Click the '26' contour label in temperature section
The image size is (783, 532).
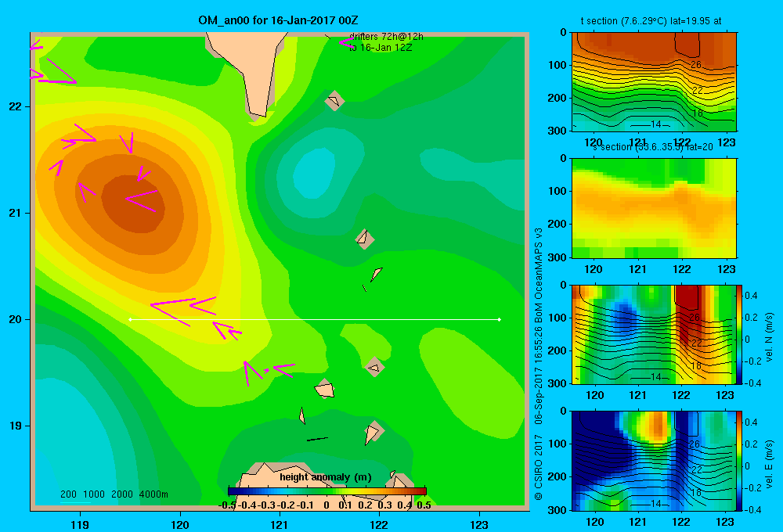coord(695,64)
